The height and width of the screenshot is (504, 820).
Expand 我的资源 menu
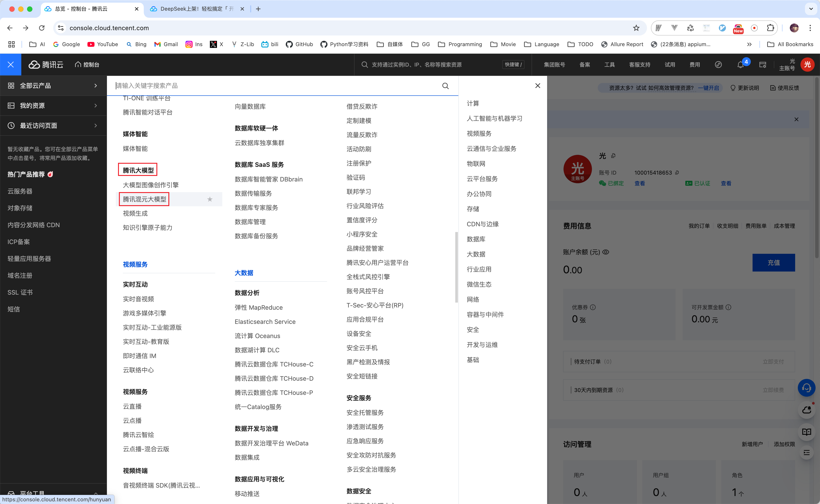(53, 106)
